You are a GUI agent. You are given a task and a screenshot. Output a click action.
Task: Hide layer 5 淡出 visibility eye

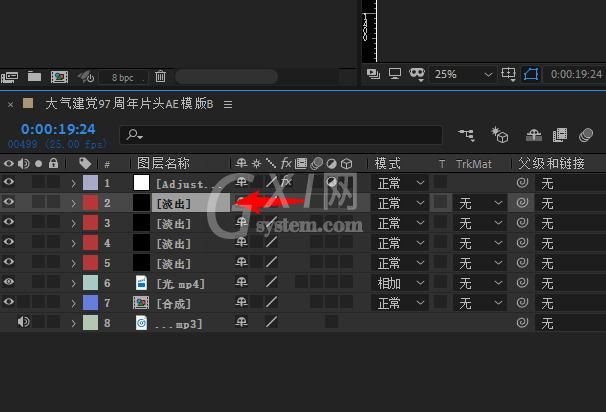click(x=9, y=262)
